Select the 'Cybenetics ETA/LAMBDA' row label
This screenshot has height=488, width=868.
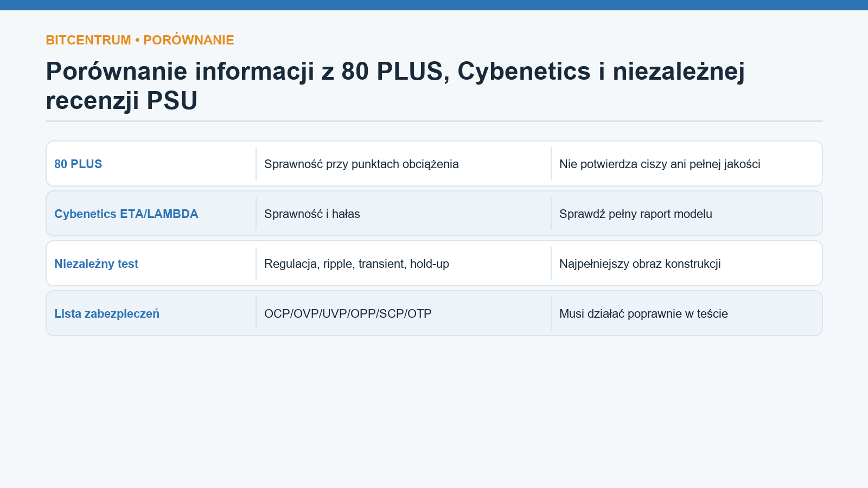pyautogui.click(x=126, y=214)
